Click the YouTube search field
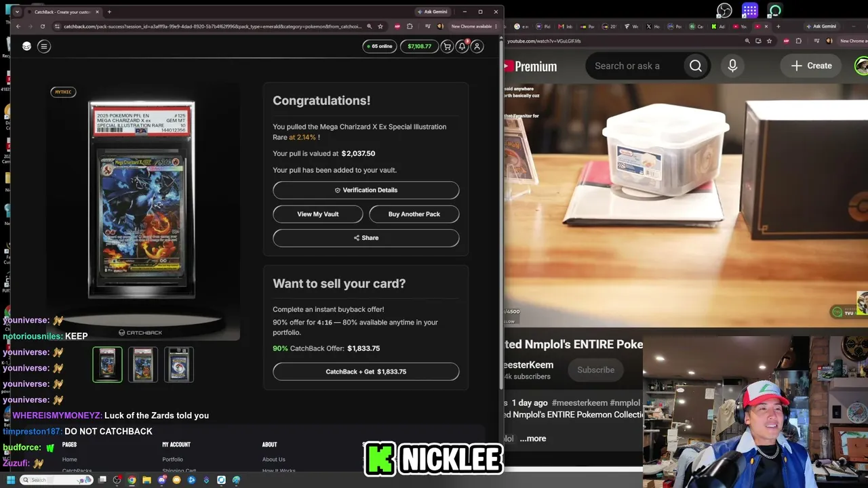Viewport: 868px width, 488px height. click(634, 66)
